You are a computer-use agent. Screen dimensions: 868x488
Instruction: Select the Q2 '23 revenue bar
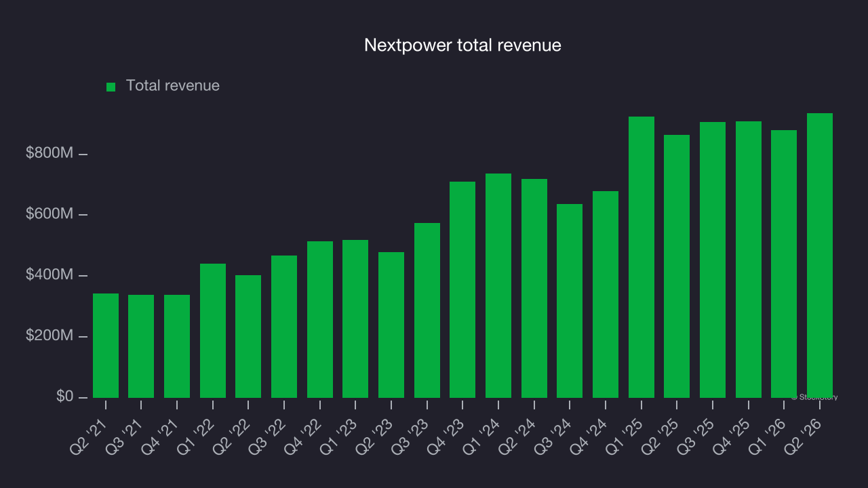(x=391, y=325)
